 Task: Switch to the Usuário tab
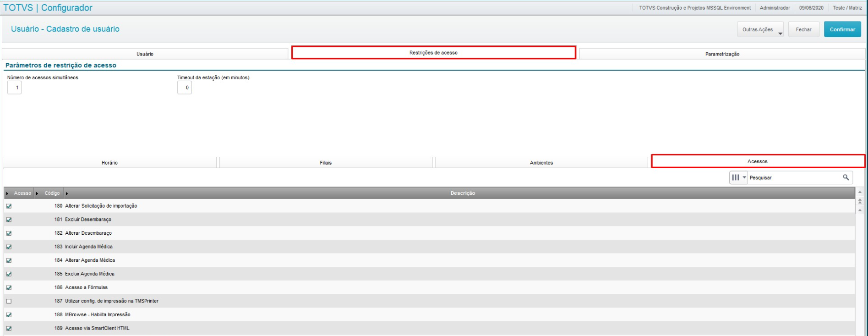click(x=145, y=54)
